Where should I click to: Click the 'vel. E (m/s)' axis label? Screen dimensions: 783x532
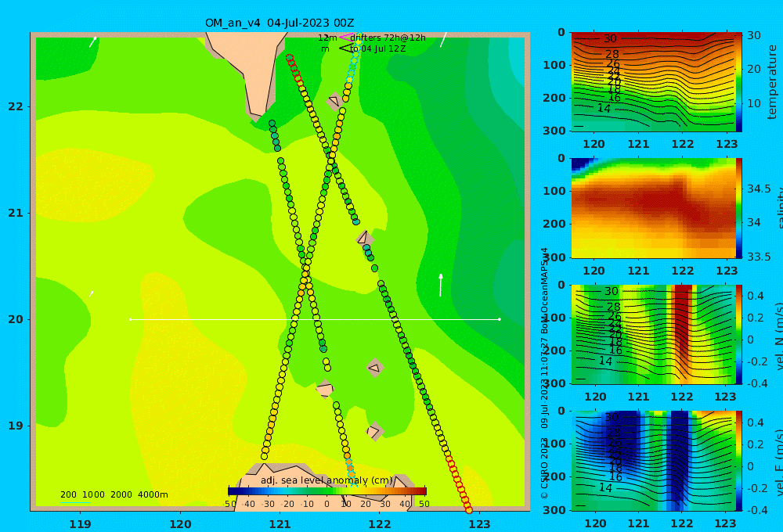[x=778, y=462]
